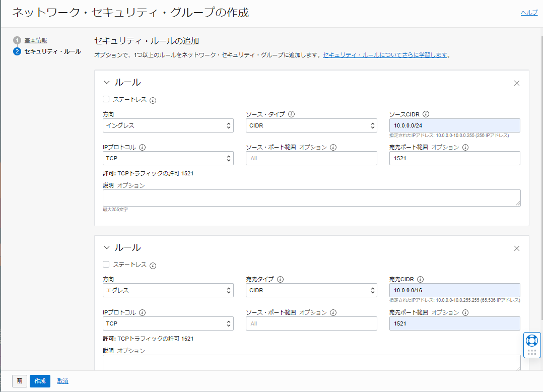This screenshot has height=392, width=543.
Task: Open info tooltip next to ステートレス checkbox
Action: coord(152,100)
